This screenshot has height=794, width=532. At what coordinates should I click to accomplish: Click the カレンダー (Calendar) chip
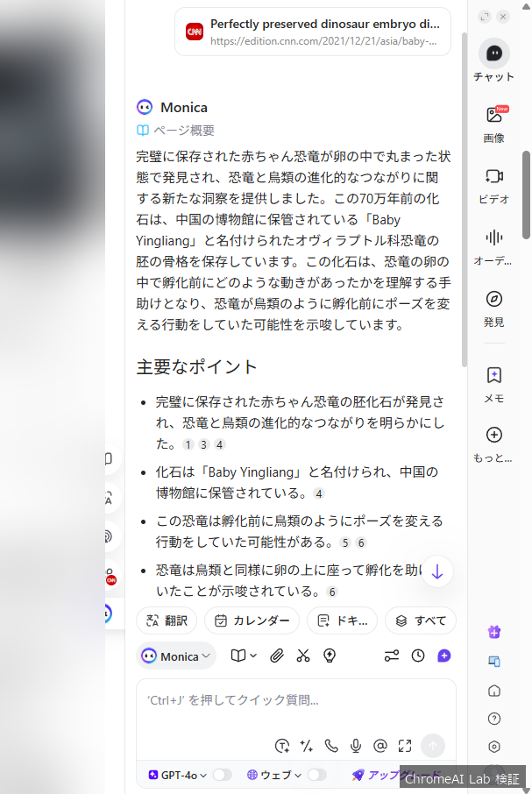(x=252, y=620)
